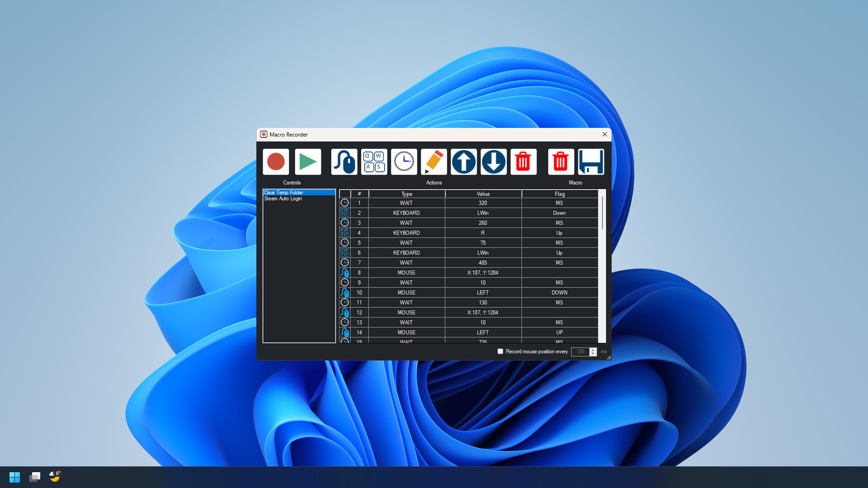Delete the selected action
This screenshot has width=868, height=488.
[524, 161]
